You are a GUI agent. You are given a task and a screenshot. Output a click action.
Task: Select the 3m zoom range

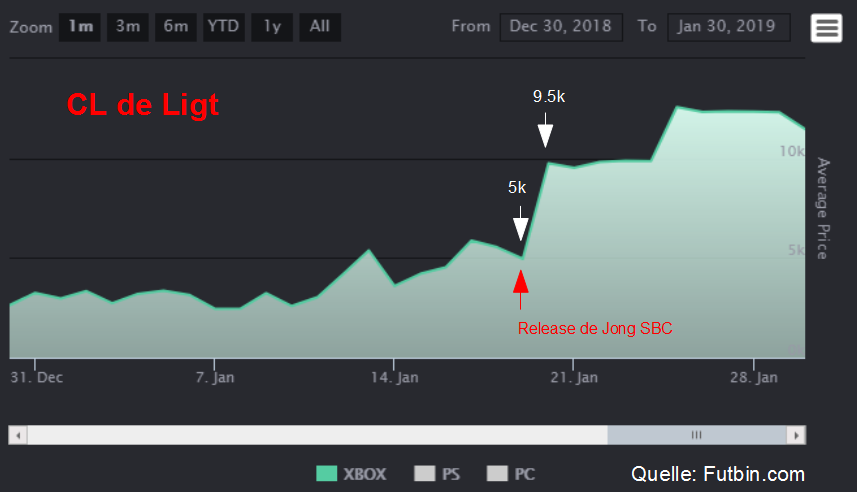127,27
